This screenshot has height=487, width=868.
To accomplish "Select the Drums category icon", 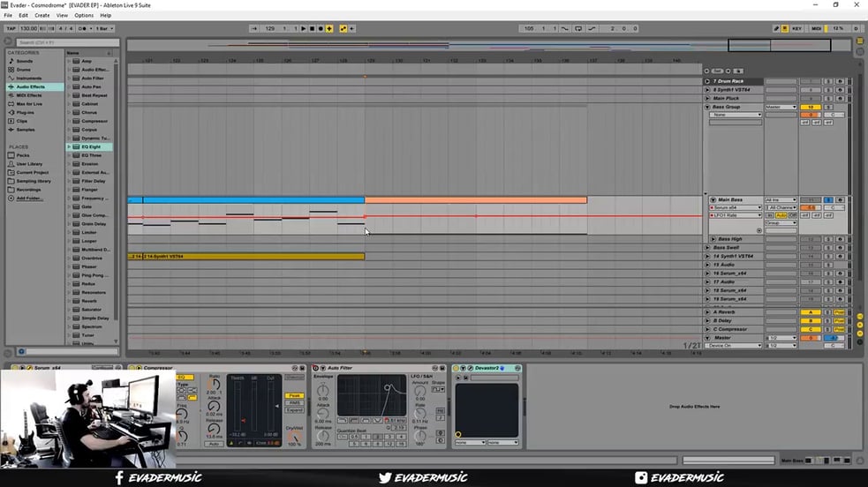I will pyautogui.click(x=11, y=70).
